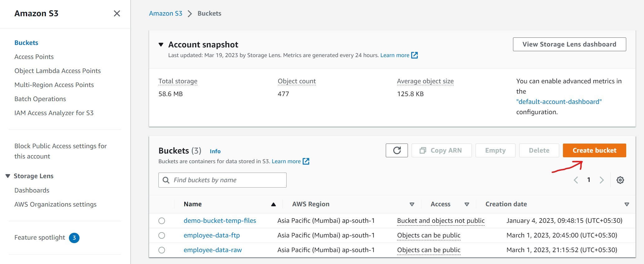Open the employee-data-ftp bucket
This screenshot has height=264, width=644.
tap(212, 235)
